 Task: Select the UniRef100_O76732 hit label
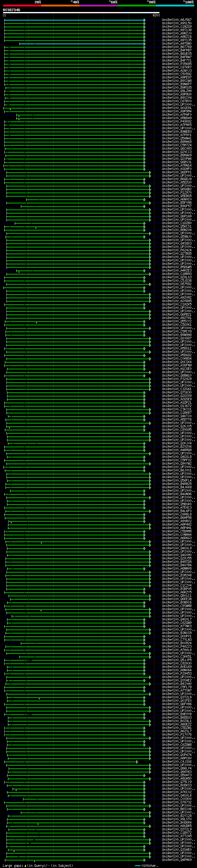click(177, 802)
